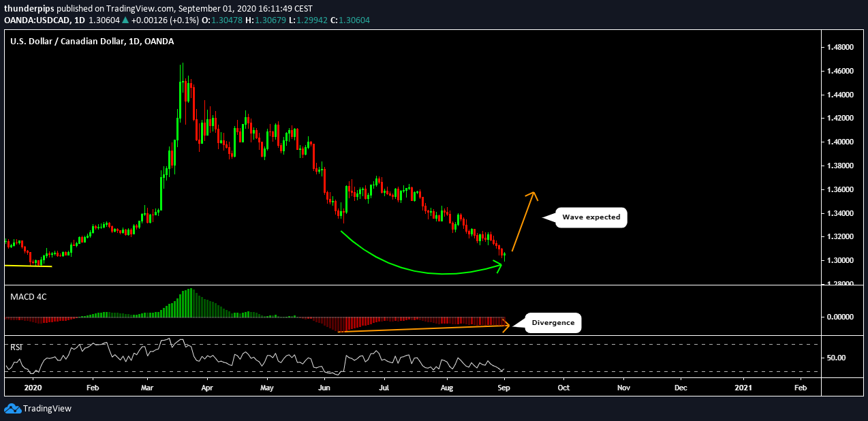Click the 2021 label on time axis
The width and height of the screenshot is (868, 421).
(x=743, y=387)
